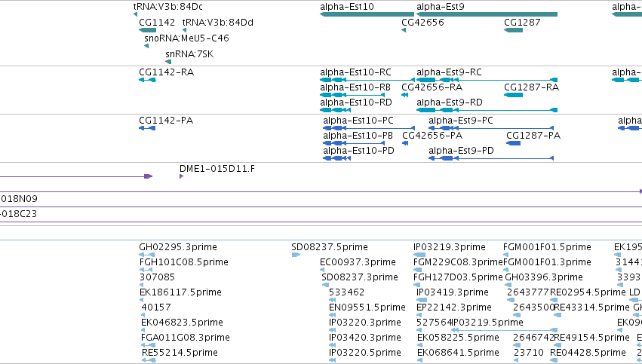This screenshot has height=364, width=642.
Task: Select protein alpha-Est10-PB
Action: 354,143
